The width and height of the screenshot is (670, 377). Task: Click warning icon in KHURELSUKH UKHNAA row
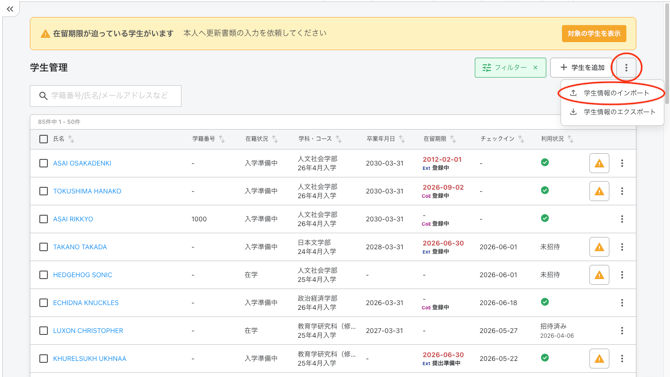point(599,359)
